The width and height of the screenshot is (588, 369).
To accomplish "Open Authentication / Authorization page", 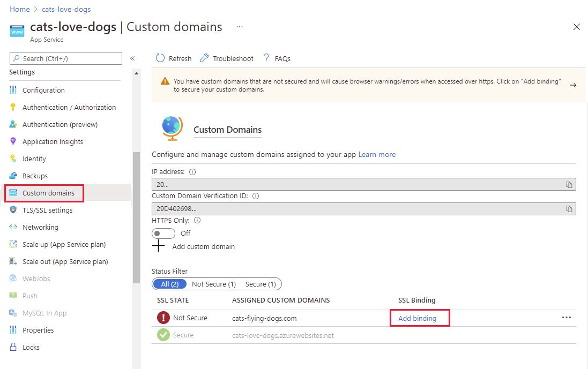I will 69,108.
